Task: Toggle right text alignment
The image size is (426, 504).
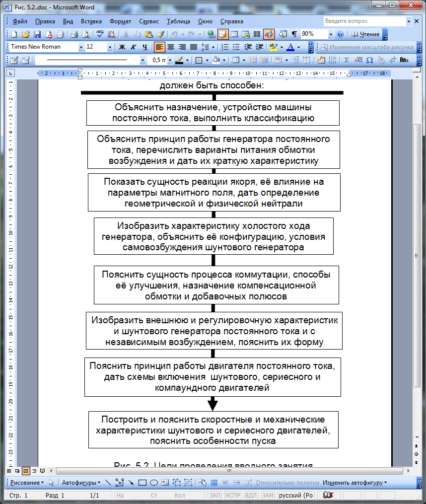Action: click(x=182, y=47)
